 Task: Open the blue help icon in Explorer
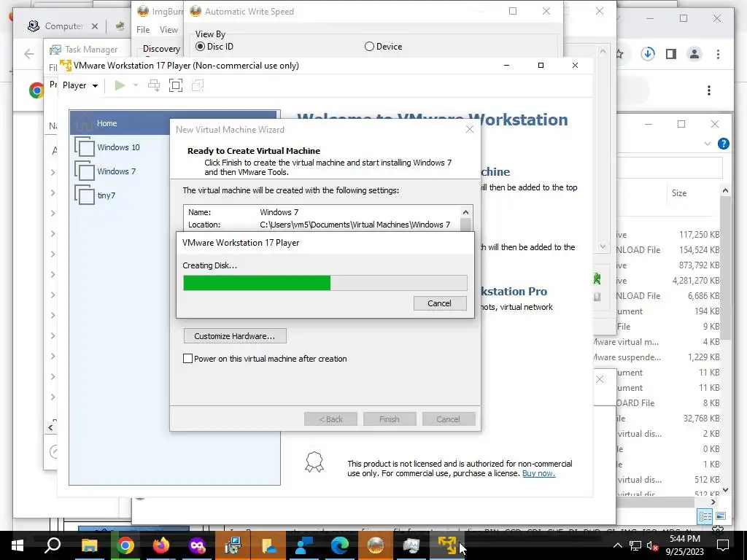[x=723, y=144]
